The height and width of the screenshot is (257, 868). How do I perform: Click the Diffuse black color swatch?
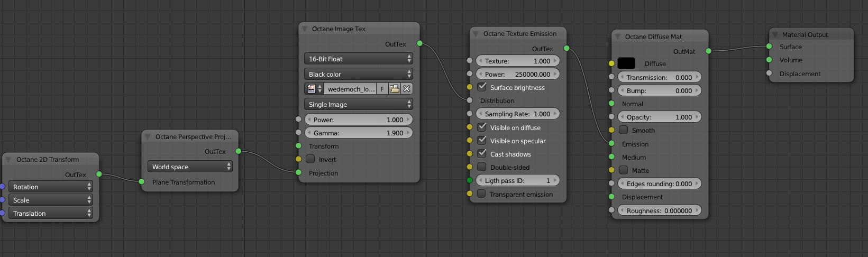pyautogui.click(x=626, y=63)
